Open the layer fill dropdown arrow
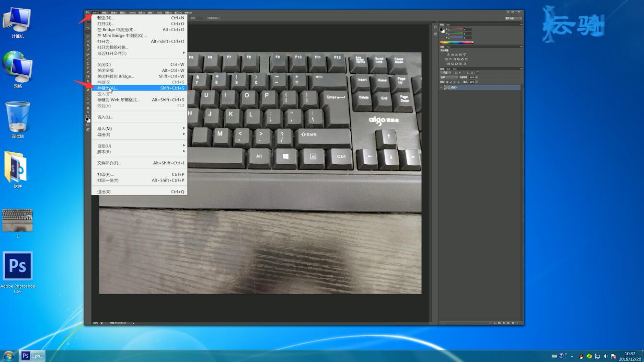644x362 pixels. pos(477,82)
